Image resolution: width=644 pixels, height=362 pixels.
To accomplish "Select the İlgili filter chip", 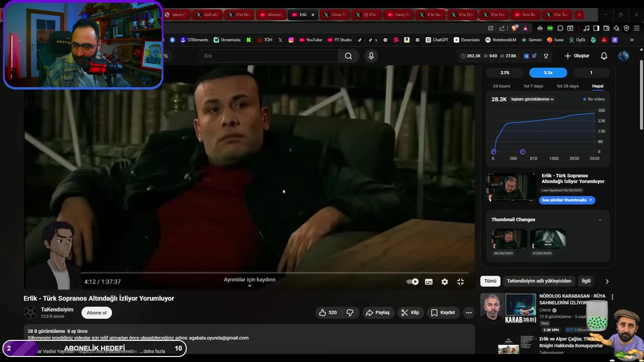I will coord(586,281).
